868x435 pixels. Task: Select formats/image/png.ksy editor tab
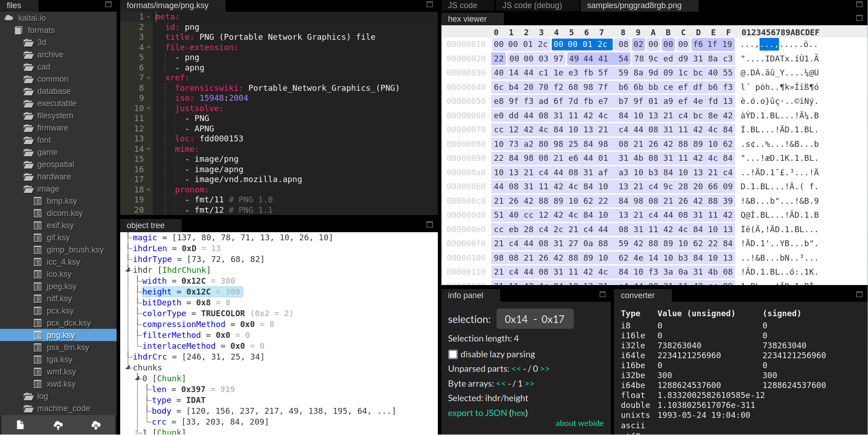167,5
